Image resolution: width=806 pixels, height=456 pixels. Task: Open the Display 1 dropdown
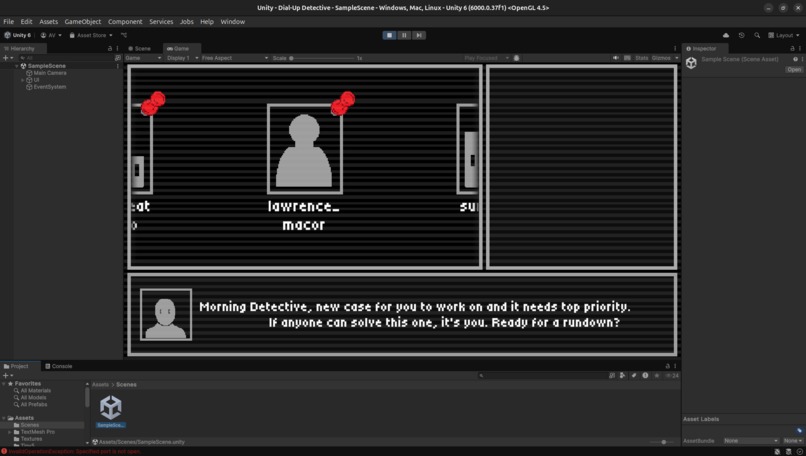click(182, 58)
